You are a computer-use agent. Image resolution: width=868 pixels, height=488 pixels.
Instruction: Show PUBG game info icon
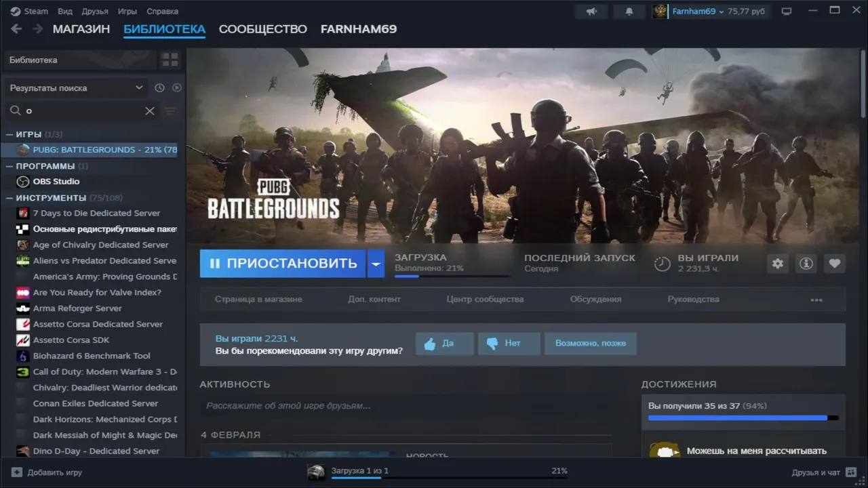[x=806, y=264]
